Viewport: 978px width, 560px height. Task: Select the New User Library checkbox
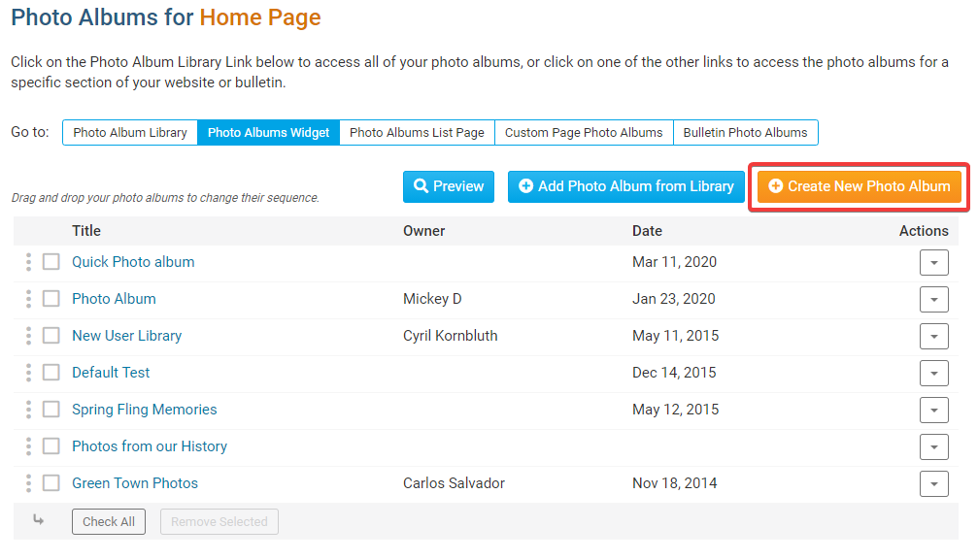pyautogui.click(x=51, y=336)
